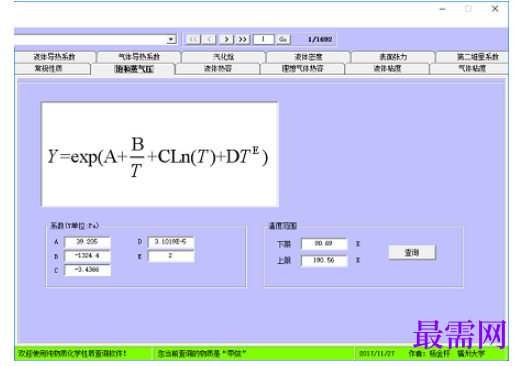525x366 pixels.
Task: Click coefficient B field showing -1324.4
Action: (x=87, y=256)
